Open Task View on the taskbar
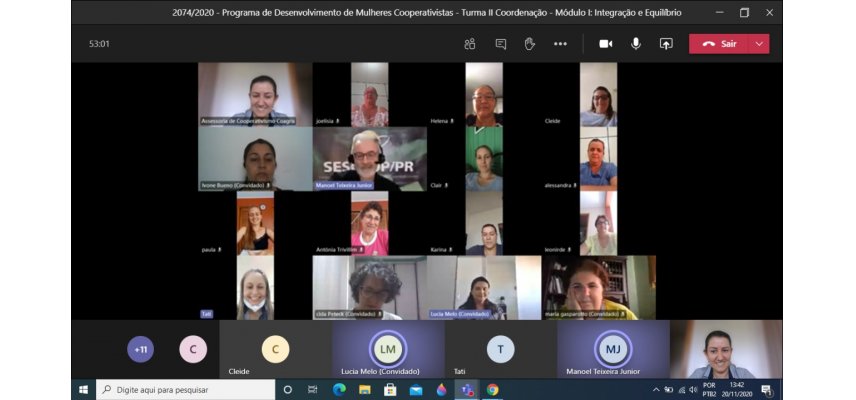856x400 pixels. 313,390
